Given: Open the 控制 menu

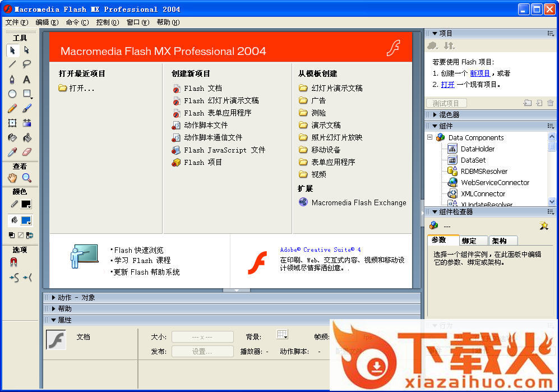Looking at the screenshot, I should click(108, 22).
